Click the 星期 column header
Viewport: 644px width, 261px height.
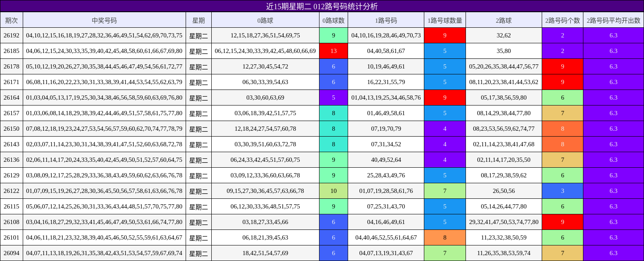click(199, 20)
